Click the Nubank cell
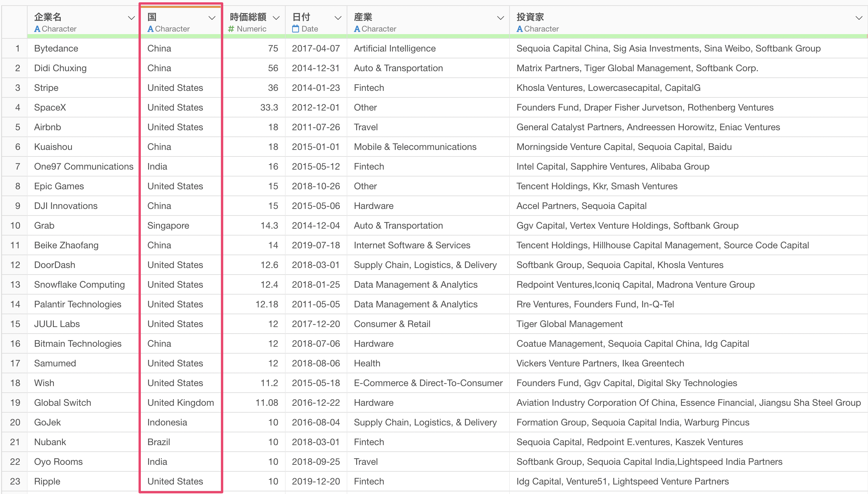 [83, 442]
